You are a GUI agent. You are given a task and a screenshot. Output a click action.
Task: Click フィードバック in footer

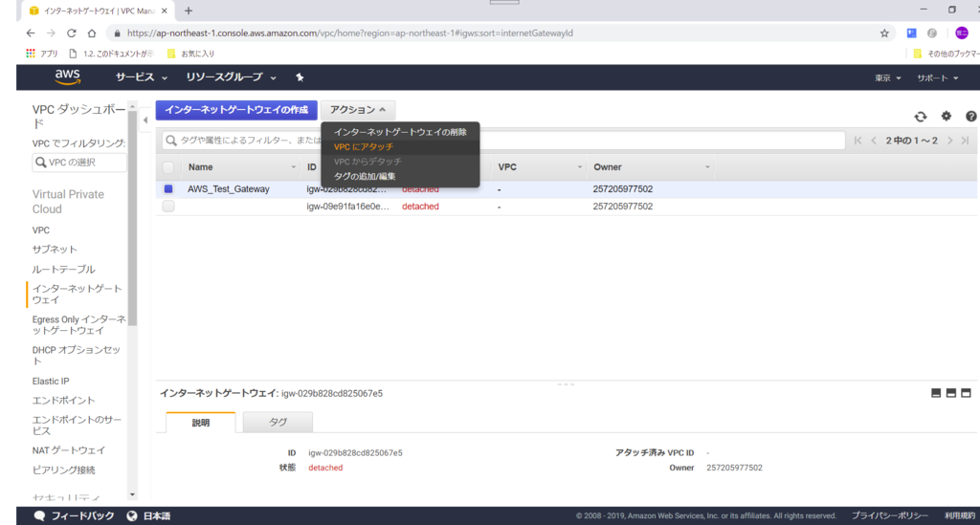pyautogui.click(x=82, y=515)
